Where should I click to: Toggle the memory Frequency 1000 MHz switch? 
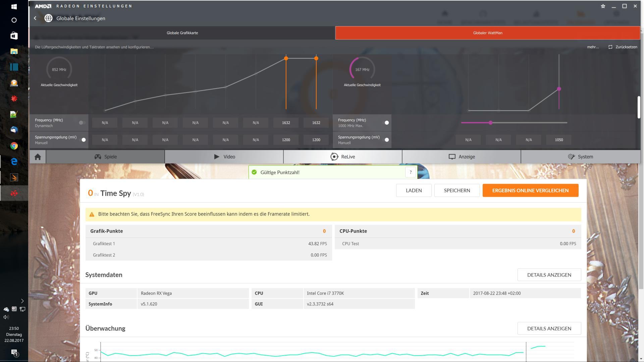385,123
